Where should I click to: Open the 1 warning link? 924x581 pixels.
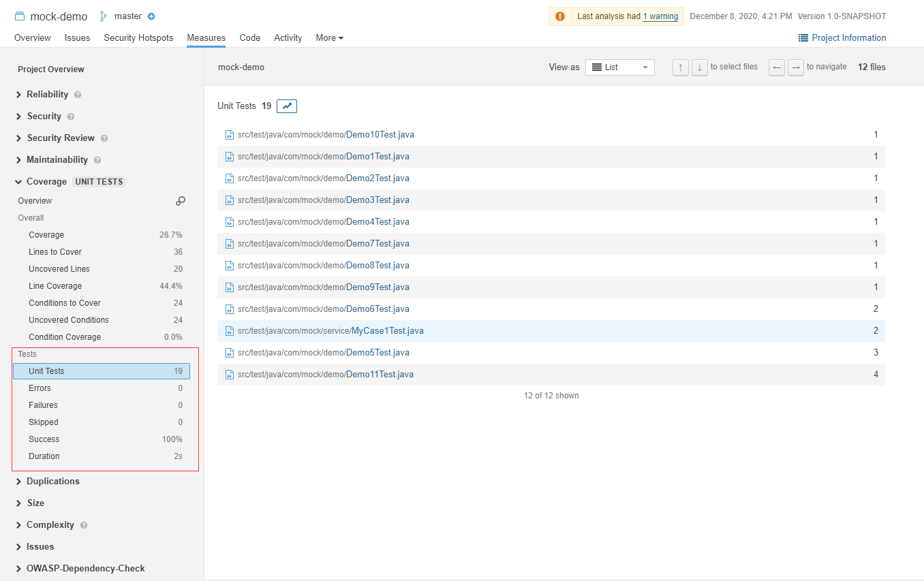(660, 16)
